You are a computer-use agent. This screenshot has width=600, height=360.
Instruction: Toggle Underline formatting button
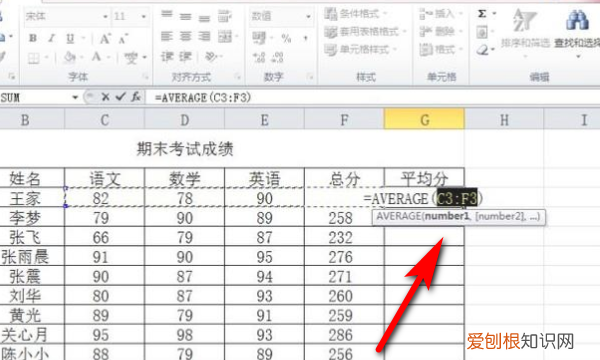[x=70, y=38]
